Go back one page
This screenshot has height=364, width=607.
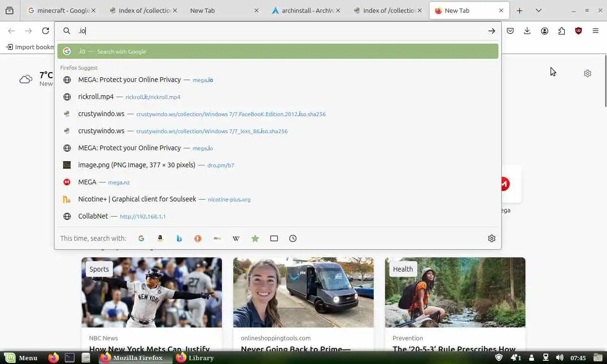[x=11, y=31]
